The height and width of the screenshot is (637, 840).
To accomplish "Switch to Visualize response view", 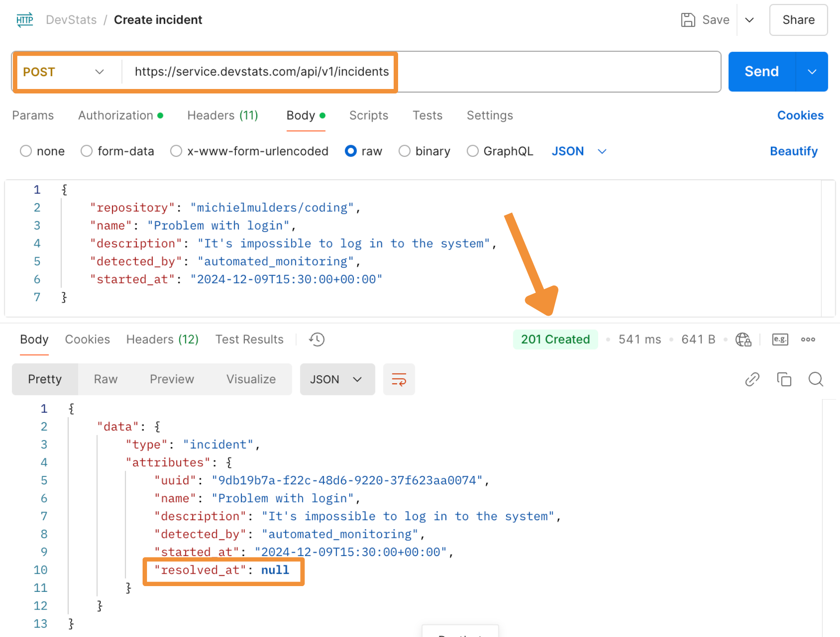I will [x=251, y=379].
